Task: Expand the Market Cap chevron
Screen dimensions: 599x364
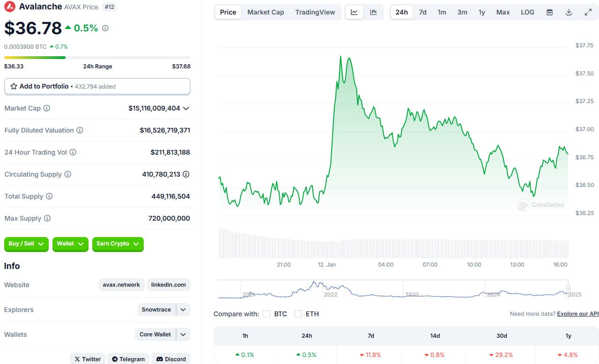Action: click(186, 108)
